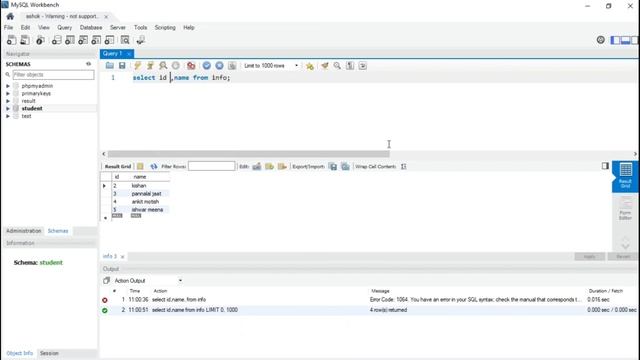Open the File menu
This screenshot has height=360, width=640.
click(x=9, y=27)
